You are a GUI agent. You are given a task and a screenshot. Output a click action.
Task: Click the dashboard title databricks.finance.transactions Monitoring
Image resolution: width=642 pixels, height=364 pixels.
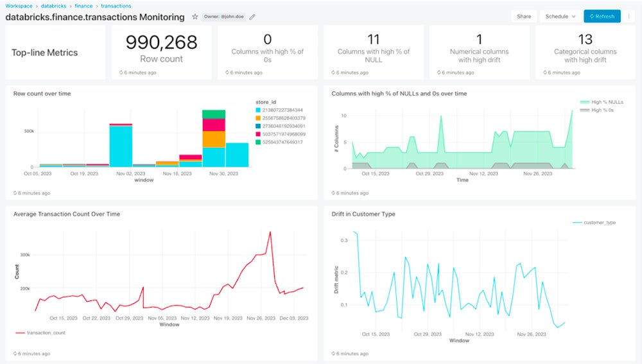tap(95, 17)
